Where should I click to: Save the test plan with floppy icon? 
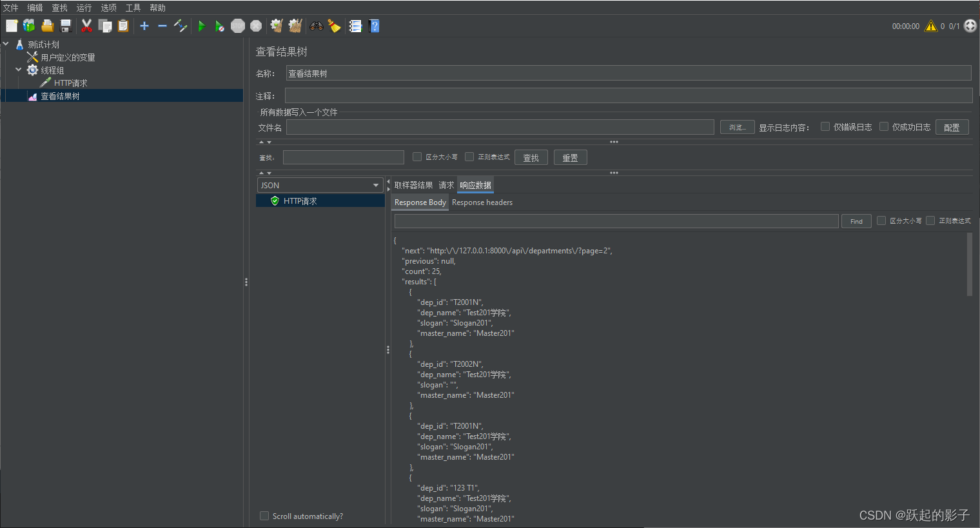pyautogui.click(x=65, y=26)
